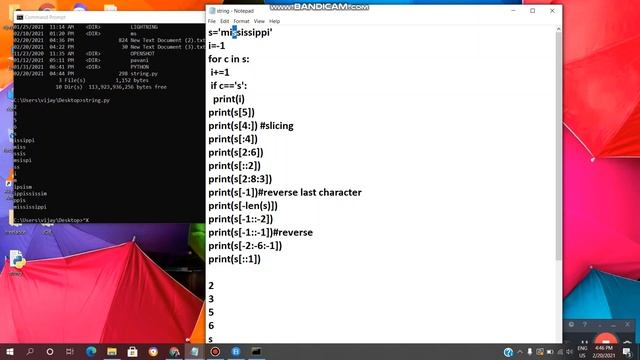The height and width of the screenshot is (360, 640).
Task: Click #reverse last character comment
Action: click(310, 192)
